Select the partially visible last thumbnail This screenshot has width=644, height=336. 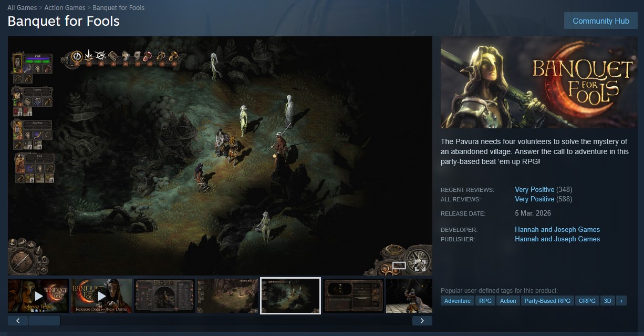[x=409, y=296]
